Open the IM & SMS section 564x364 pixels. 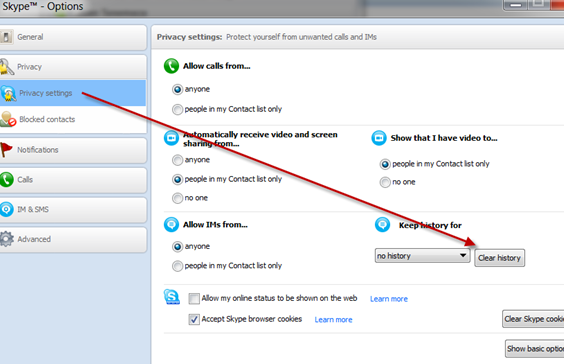tap(73, 210)
